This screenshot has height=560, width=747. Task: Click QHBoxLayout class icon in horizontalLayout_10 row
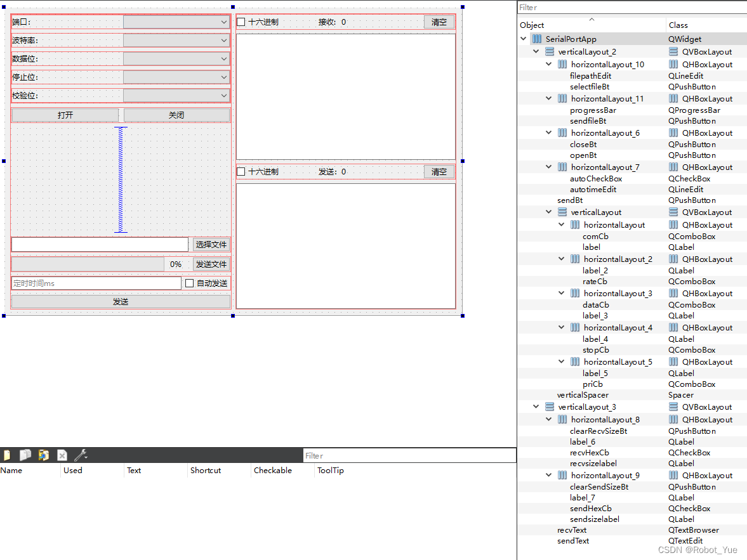point(673,64)
